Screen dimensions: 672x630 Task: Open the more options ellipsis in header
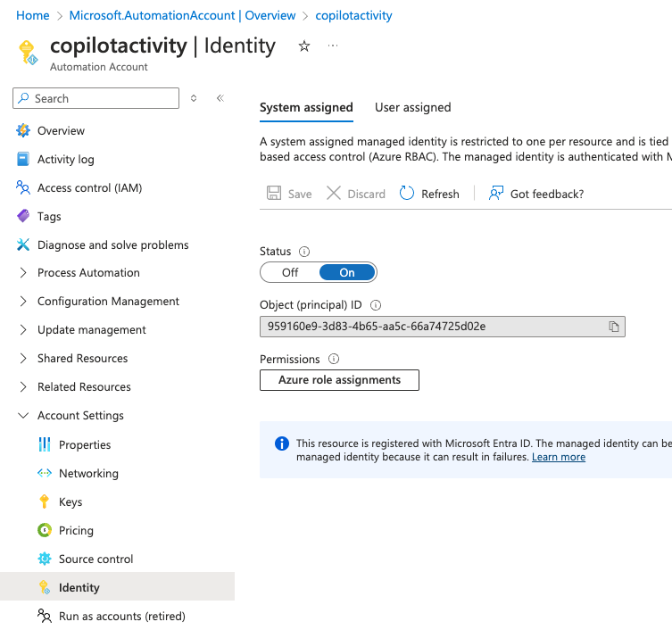pos(333,46)
